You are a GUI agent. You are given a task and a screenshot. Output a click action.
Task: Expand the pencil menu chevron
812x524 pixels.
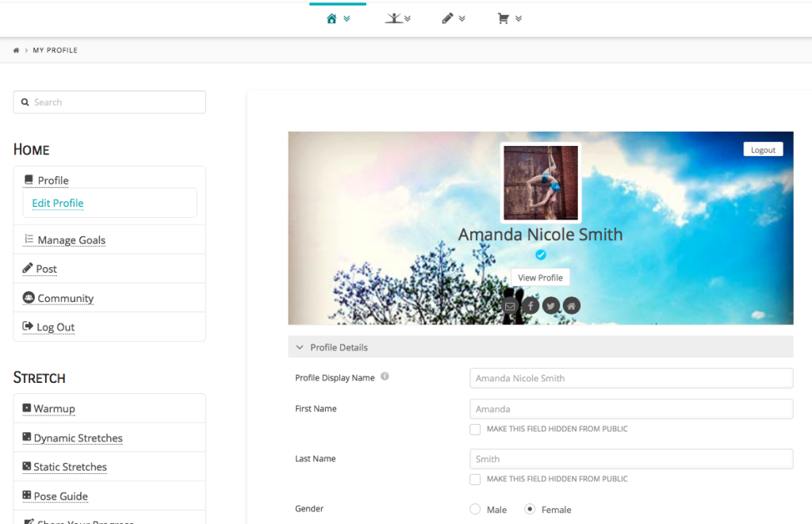click(x=462, y=19)
